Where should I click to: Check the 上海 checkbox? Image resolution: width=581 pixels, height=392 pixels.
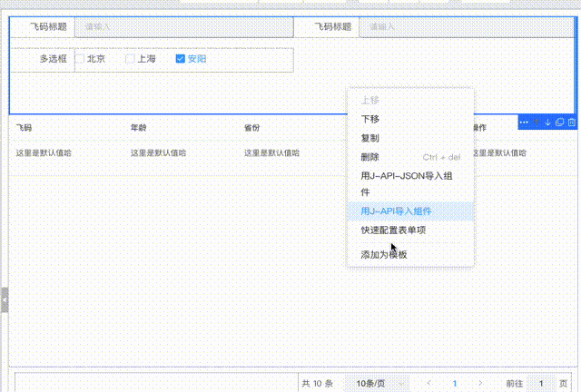[131, 59]
